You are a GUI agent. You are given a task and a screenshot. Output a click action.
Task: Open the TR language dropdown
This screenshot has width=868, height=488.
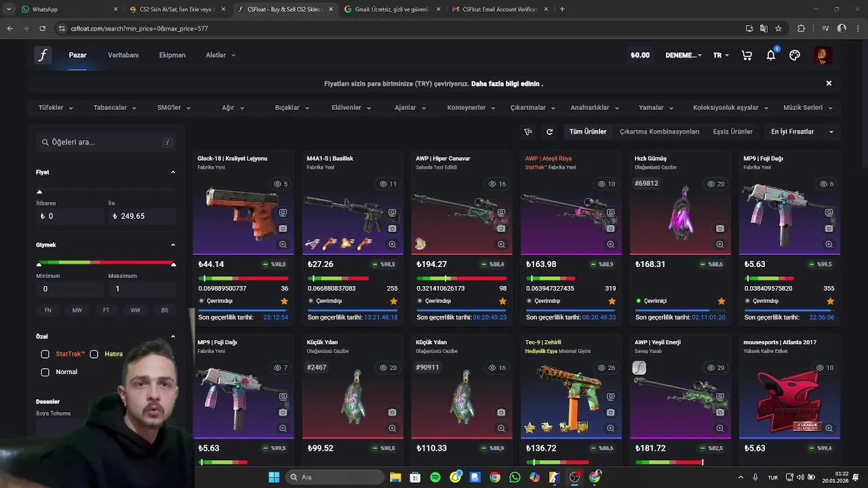tap(721, 56)
